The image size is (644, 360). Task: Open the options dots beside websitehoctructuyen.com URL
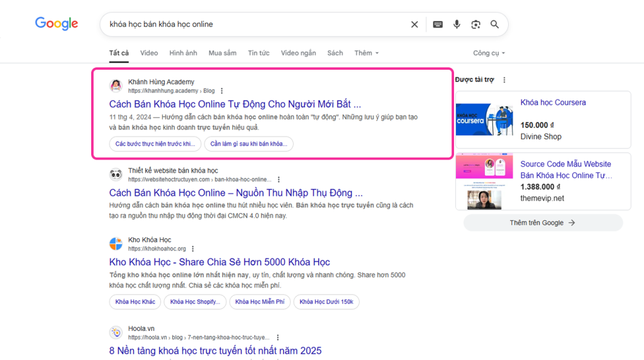click(x=279, y=180)
